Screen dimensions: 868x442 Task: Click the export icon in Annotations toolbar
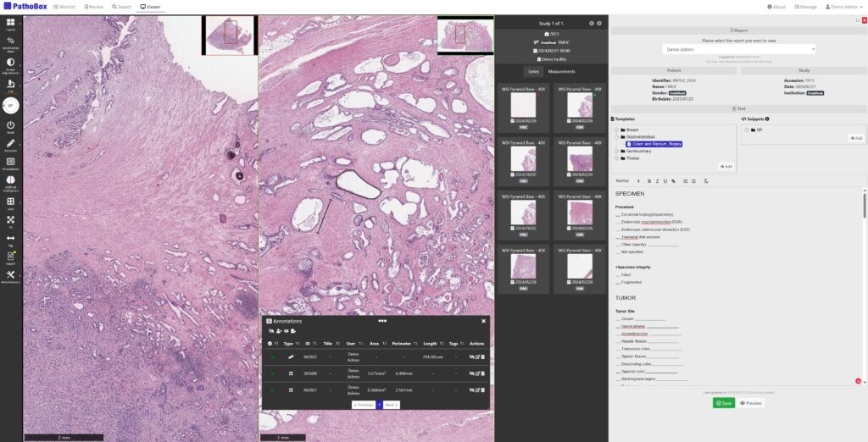point(293,331)
